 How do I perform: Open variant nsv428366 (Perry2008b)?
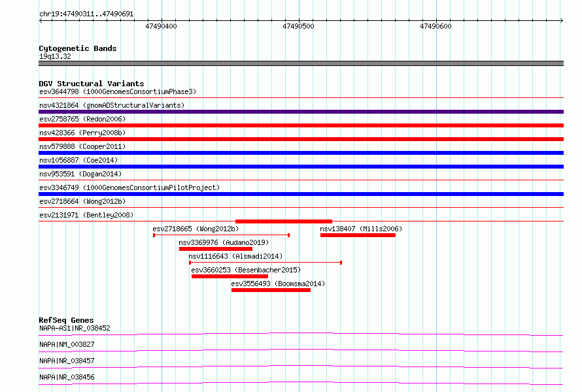(x=82, y=133)
